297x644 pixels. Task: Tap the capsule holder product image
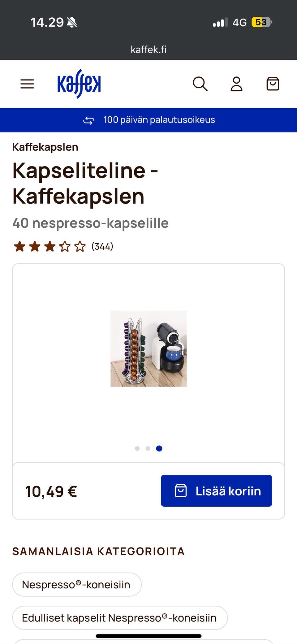[x=148, y=349]
